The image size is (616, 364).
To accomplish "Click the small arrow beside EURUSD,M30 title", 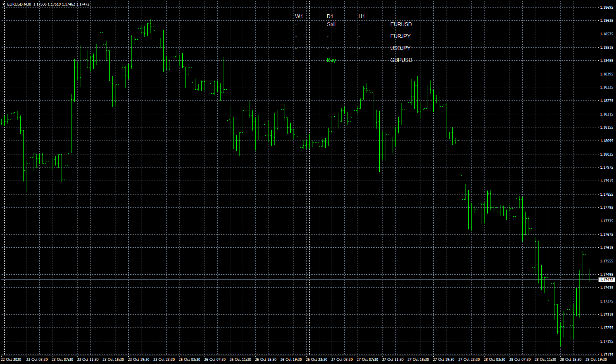I will click(x=4, y=4).
